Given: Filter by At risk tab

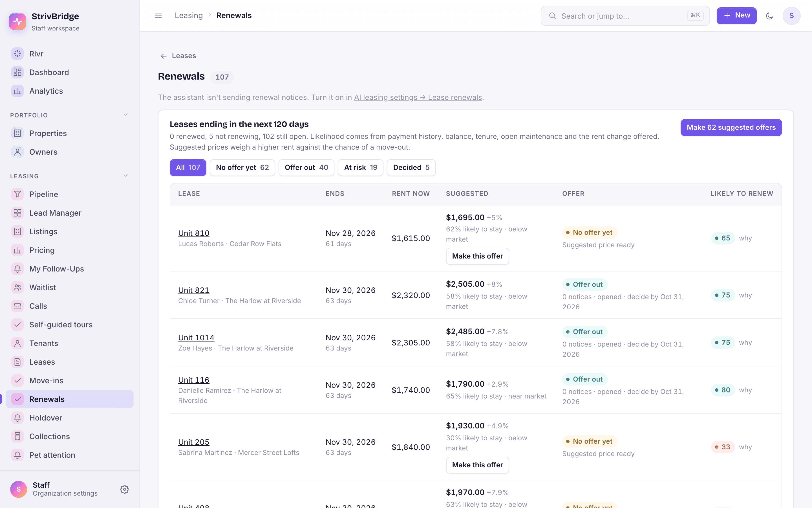Looking at the screenshot, I should coord(360,167).
